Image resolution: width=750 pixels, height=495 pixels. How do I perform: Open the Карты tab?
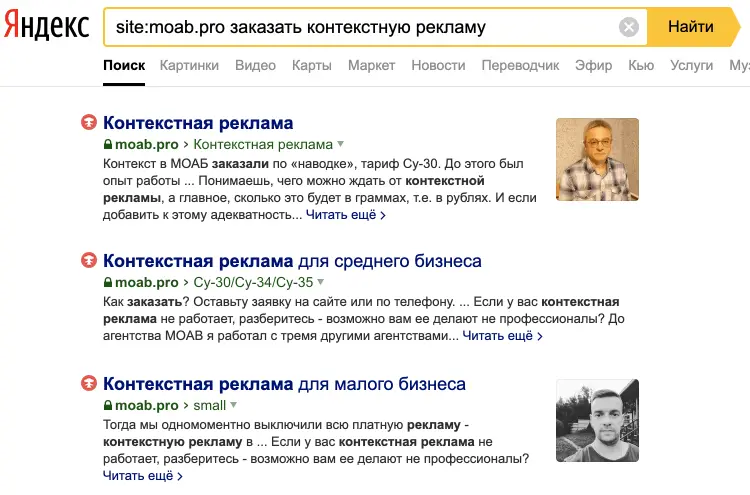pos(312,66)
